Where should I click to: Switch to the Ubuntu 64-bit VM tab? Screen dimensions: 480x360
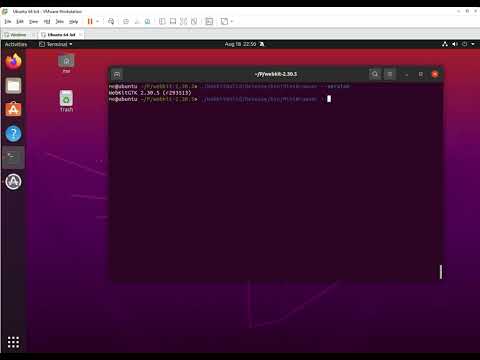point(61,34)
